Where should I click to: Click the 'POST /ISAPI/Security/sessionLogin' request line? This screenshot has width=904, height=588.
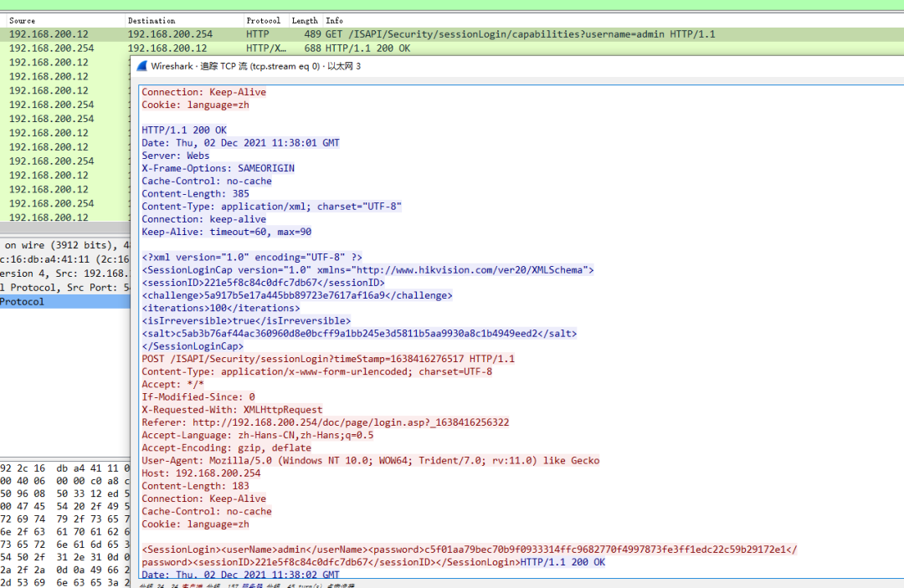click(328, 359)
